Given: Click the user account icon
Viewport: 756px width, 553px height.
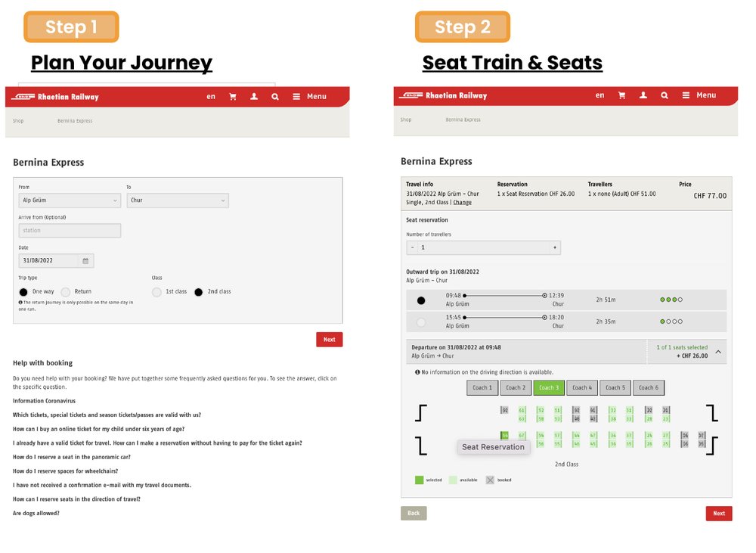Looking at the screenshot, I should (253, 96).
